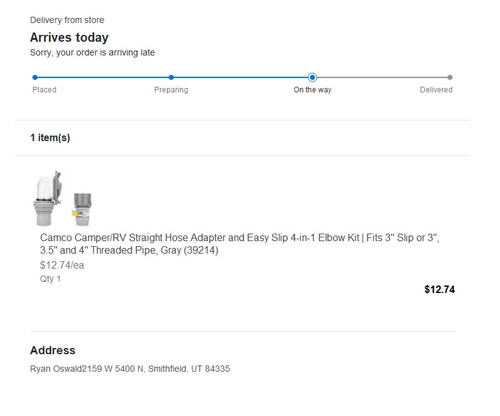
Task: Click the 1 item(s) header
Action: (x=50, y=138)
